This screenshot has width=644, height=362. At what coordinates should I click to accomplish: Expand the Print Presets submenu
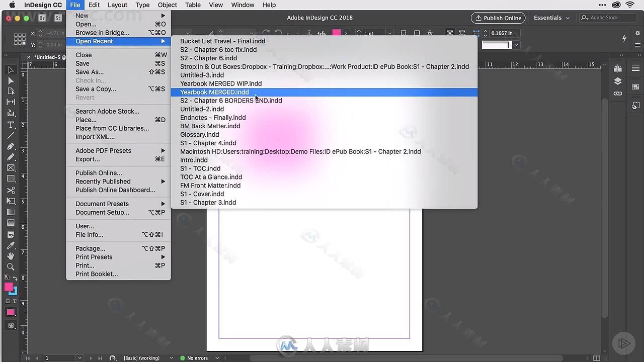click(x=119, y=257)
